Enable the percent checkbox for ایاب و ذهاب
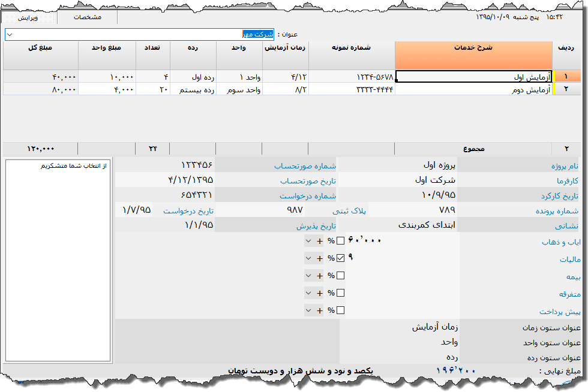The height and width of the screenshot is (392, 588). 340,241
